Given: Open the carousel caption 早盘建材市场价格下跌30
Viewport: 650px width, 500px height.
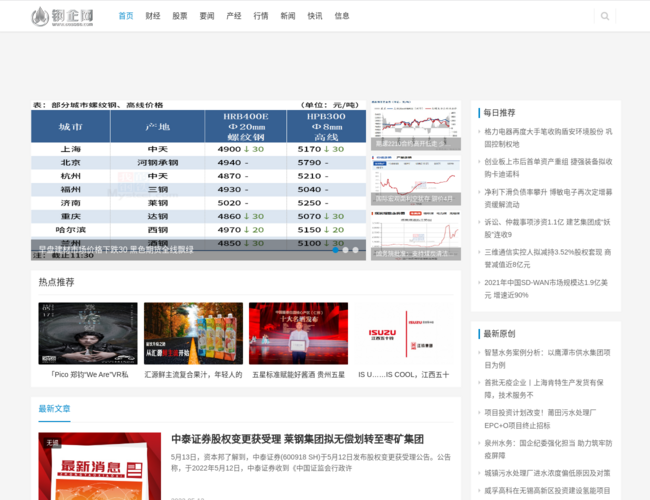Looking at the screenshot, I should point(116,250).
